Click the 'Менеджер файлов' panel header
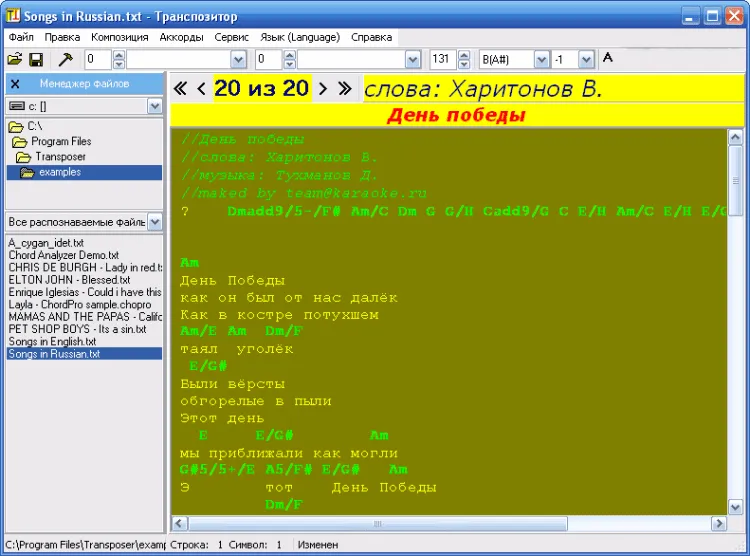The width and height of the screenshot is (750, 556). point(84,84)
